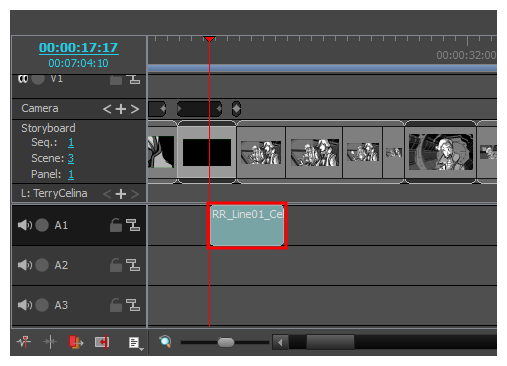Select the RR_Line01 audio clip
507x366 pixels.
coord(247,226)
